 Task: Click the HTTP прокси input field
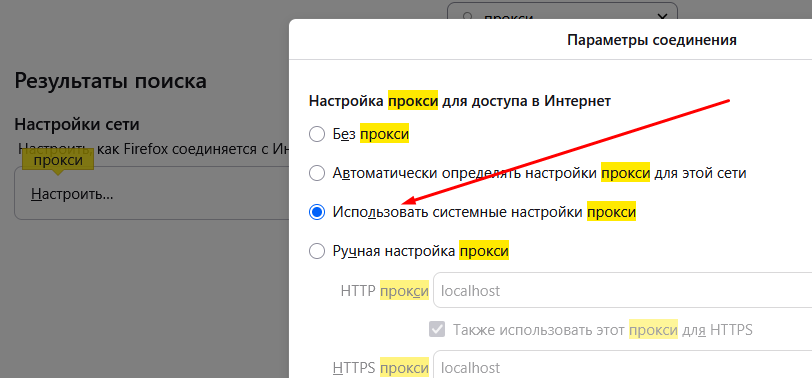[x=622, y=290]
